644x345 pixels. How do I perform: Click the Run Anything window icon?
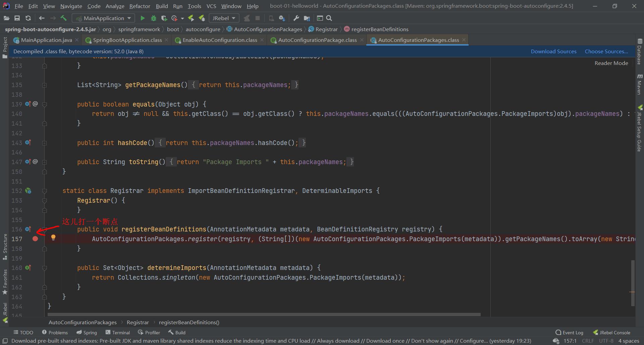[320, 18]
